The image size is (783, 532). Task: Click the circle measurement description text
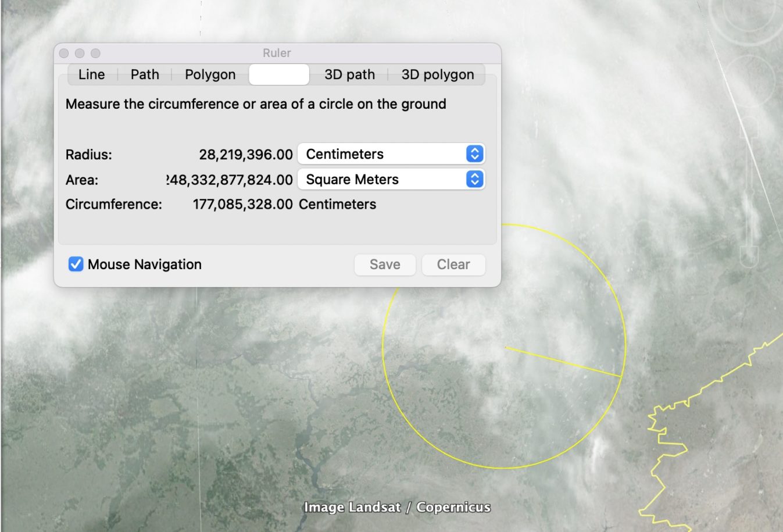tap(256, 104)
